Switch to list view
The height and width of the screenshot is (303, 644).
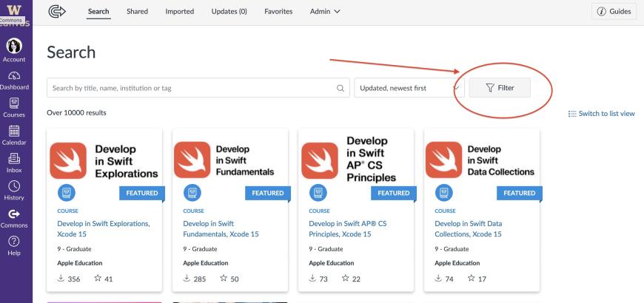pos(601,114)
